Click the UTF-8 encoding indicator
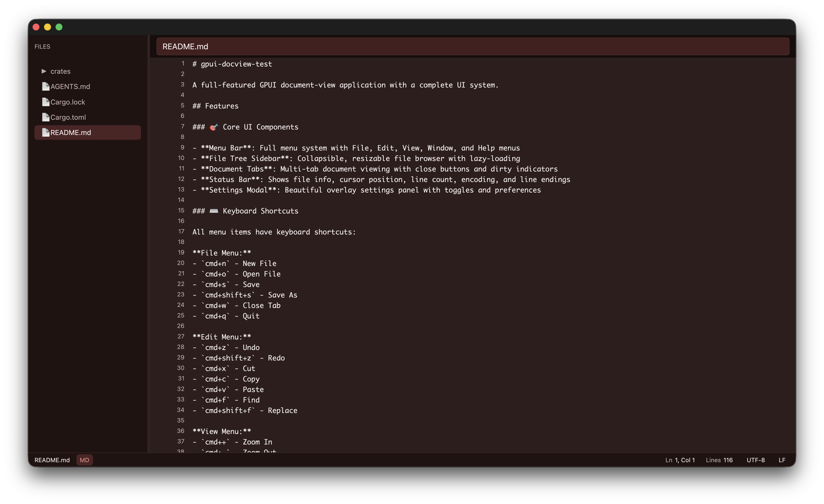 coord(755,460)
